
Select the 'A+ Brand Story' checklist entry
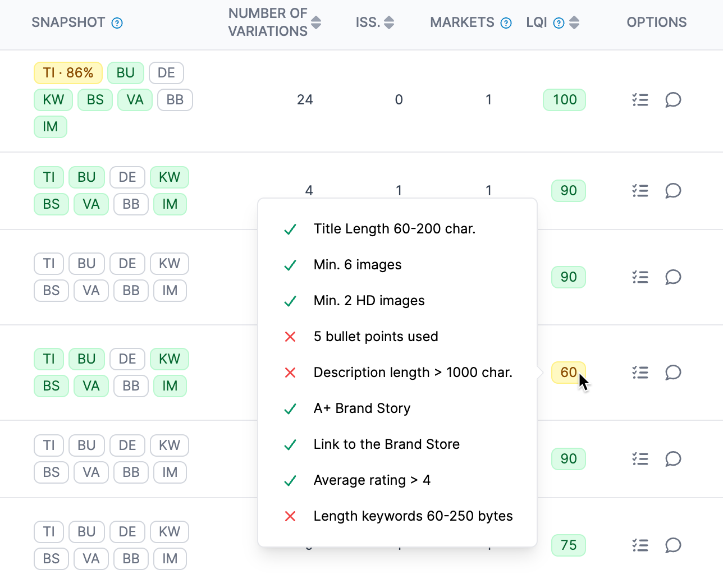point(361,408)
